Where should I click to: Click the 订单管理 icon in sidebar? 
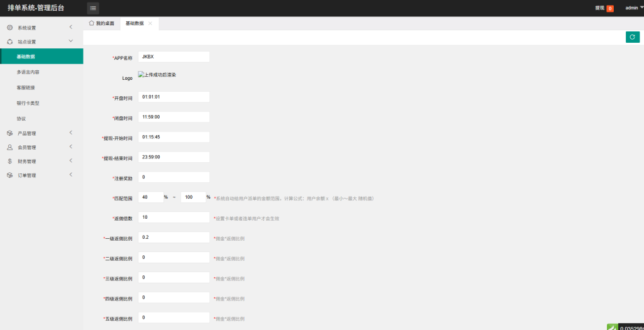pos(9,175)
